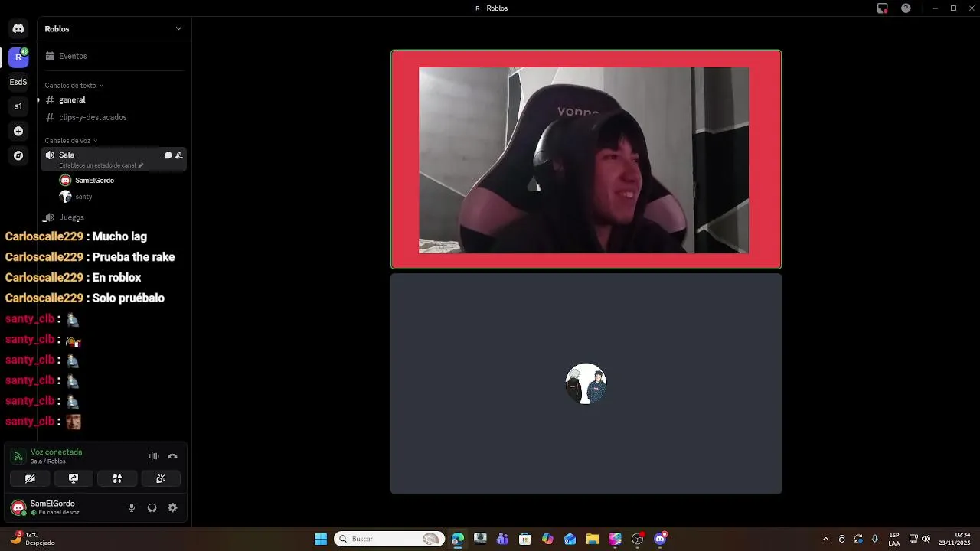This screenshot has width=980, height=551.
Task: Open Discord inbox icon in title bar
Action: (882, 8)
